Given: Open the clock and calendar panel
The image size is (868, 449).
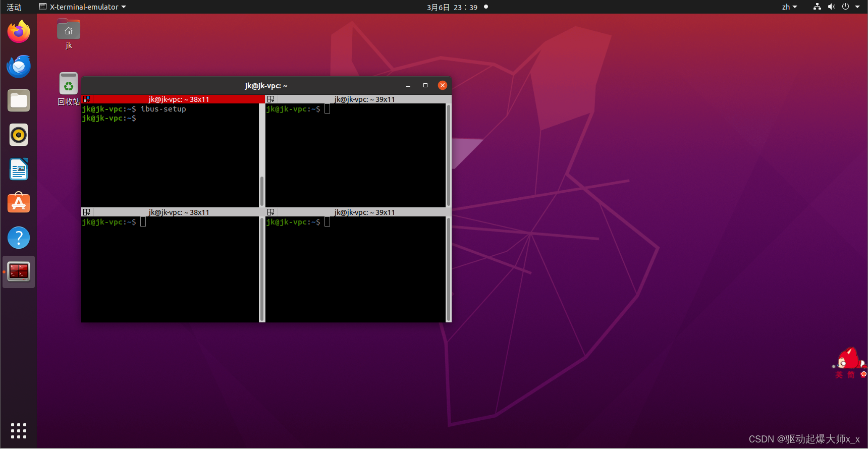Looking at the screenshot, I should (x=452, y=7).
